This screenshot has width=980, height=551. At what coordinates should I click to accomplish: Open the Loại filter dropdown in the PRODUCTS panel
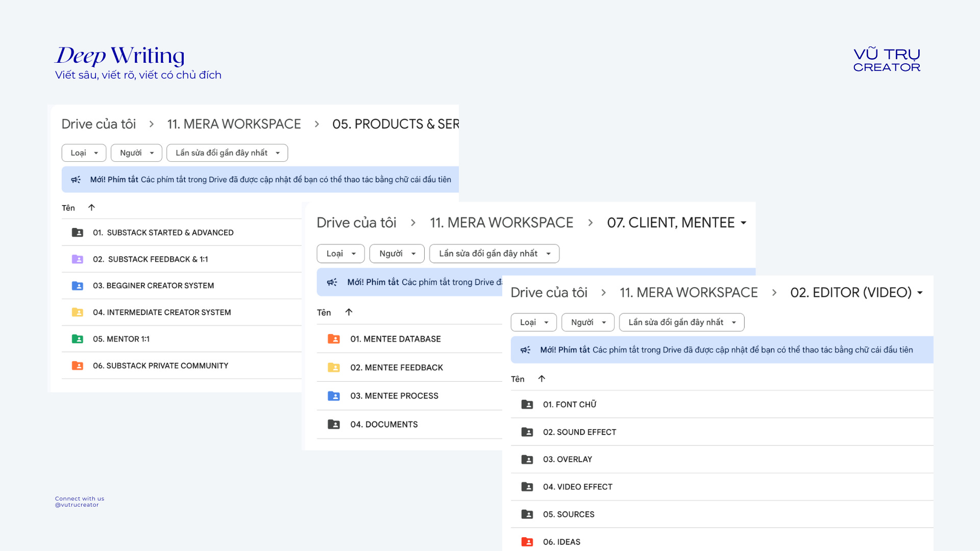pyautogui.click(x=84, y=153)
